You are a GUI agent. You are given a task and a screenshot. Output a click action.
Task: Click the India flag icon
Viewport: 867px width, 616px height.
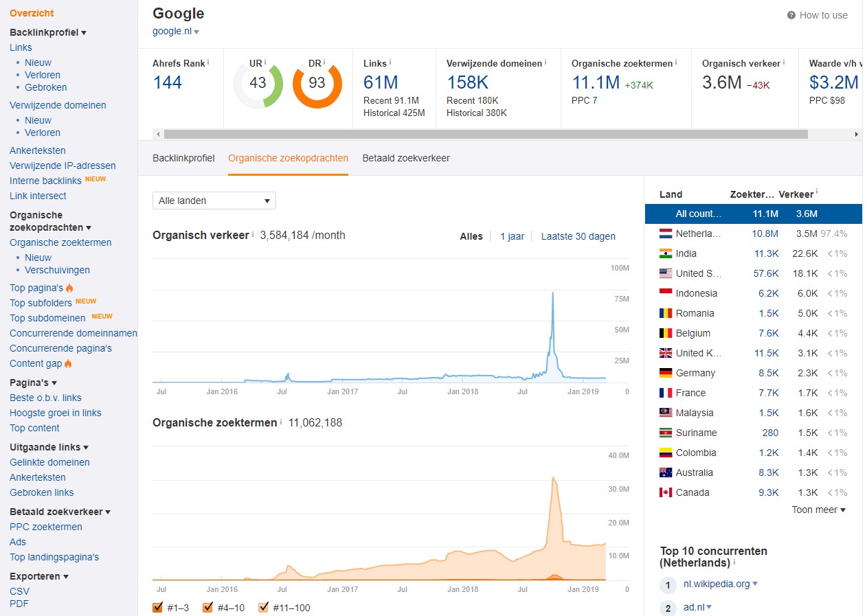665,253
